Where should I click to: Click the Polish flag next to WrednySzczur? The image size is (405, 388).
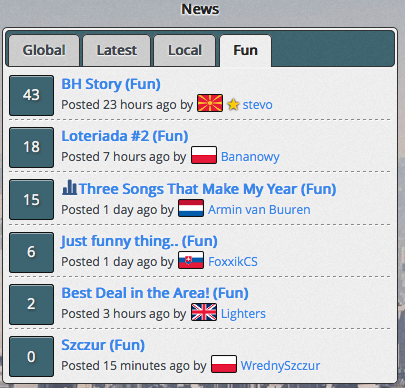point(224,364)
